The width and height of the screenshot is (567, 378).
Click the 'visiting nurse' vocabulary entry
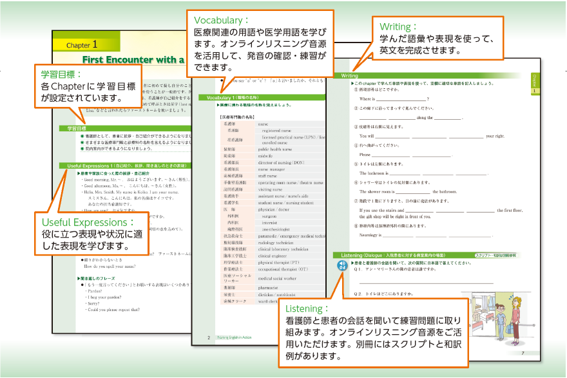tap(270, 189)
